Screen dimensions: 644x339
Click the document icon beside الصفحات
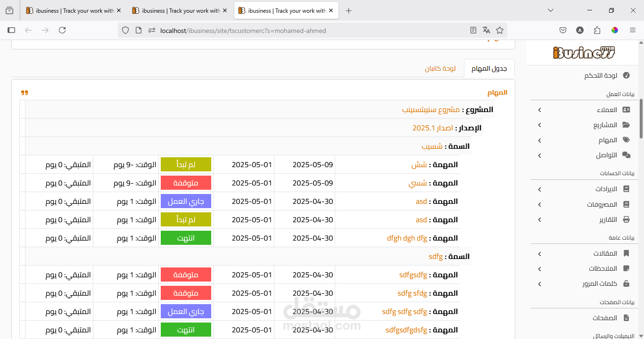coord(626,318)
